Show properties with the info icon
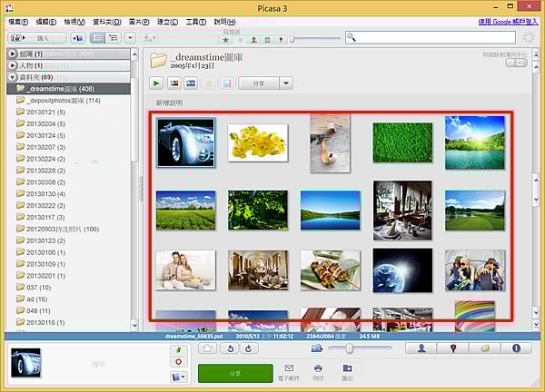 515,348
